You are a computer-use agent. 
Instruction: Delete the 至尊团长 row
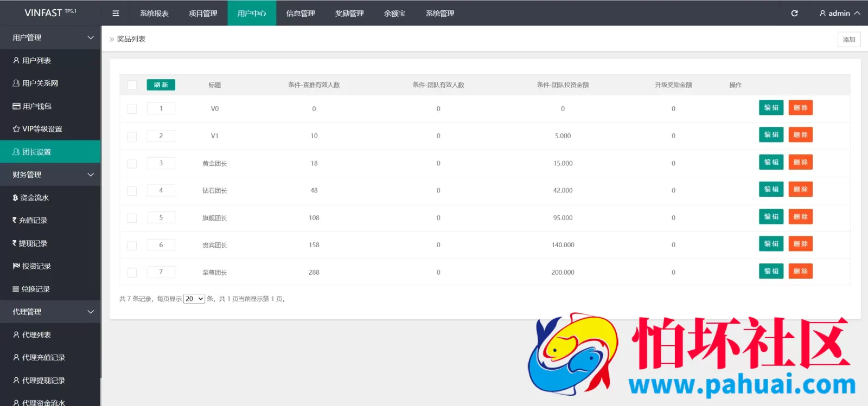click(800, 271)
